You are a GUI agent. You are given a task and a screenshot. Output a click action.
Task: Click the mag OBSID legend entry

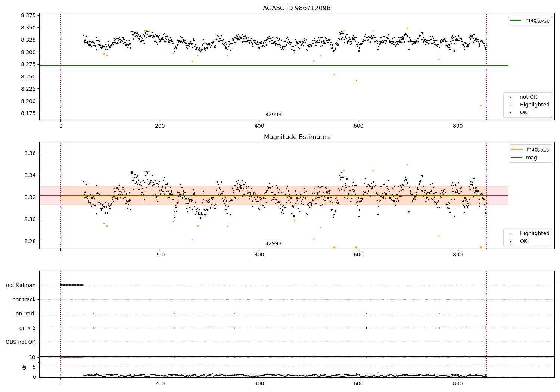click(x=531, y=149)
